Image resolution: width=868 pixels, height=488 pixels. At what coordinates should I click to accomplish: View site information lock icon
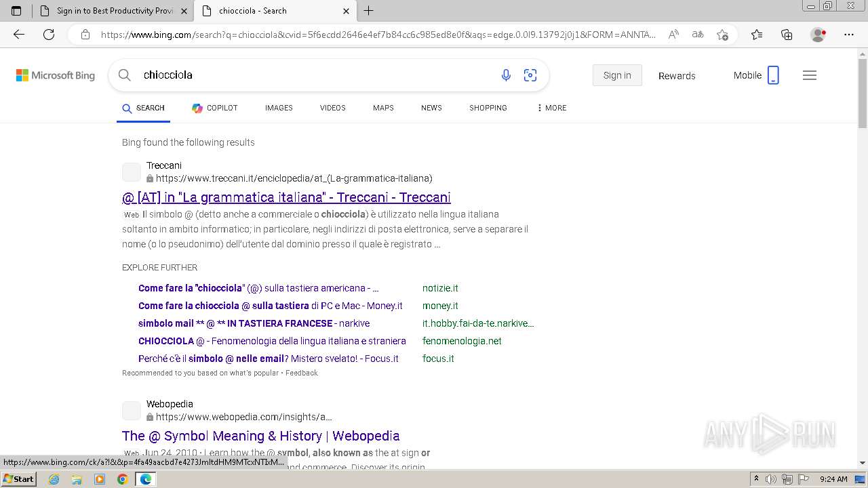[x=85, y=35]
